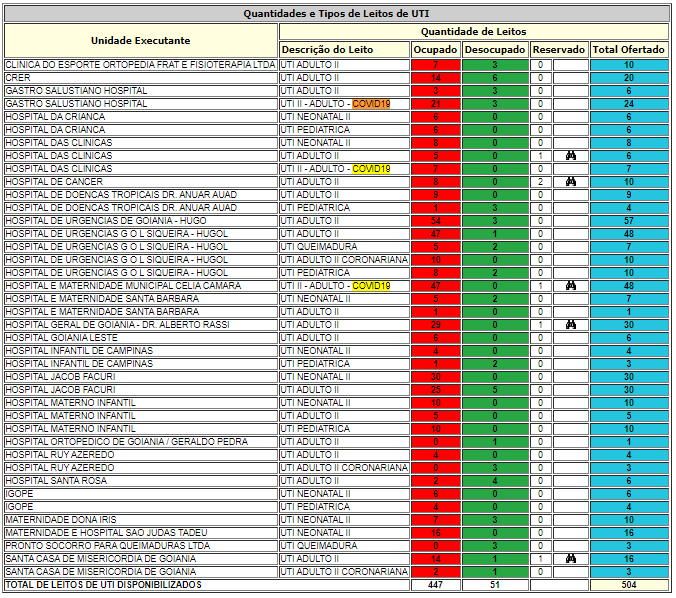The image size is (676, 598).
Task: Open binoculars icon for Celia Camara hospital
Action: tap(570, 286)
